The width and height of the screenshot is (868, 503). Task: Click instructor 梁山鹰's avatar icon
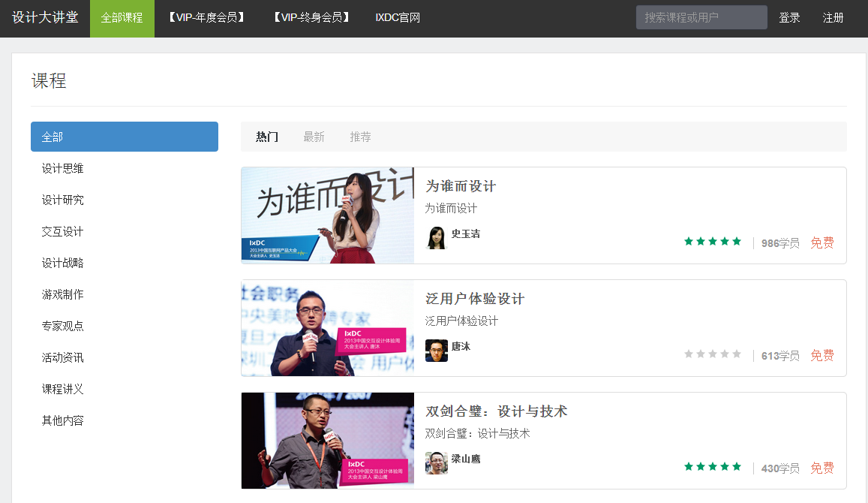437,463
